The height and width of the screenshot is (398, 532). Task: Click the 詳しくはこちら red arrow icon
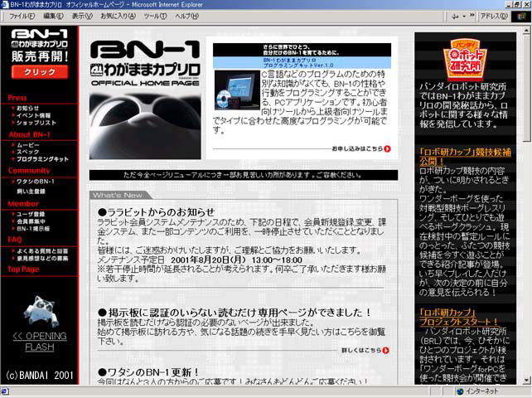[386, 351]
